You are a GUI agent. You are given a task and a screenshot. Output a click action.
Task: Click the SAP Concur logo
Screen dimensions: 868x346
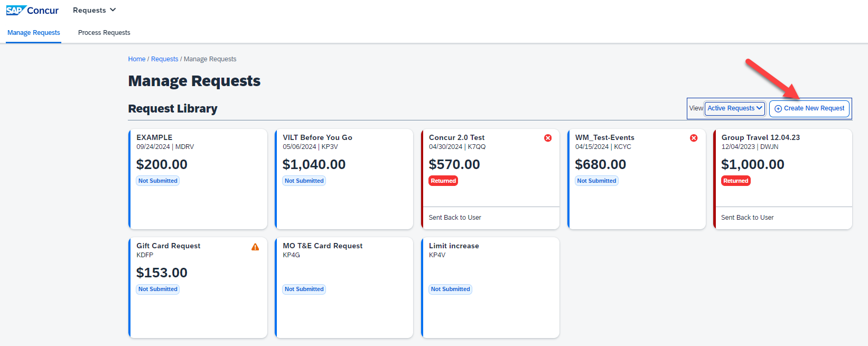[32, 11]
